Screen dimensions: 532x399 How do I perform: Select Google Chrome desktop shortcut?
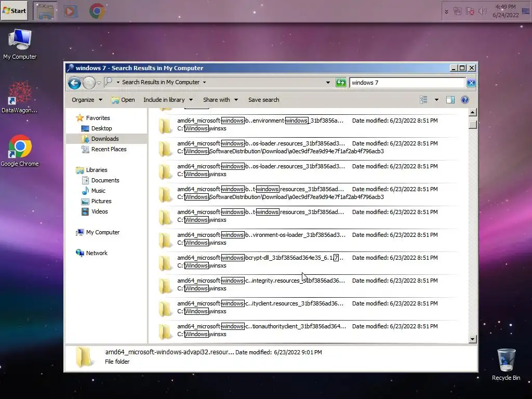(20, 151)
